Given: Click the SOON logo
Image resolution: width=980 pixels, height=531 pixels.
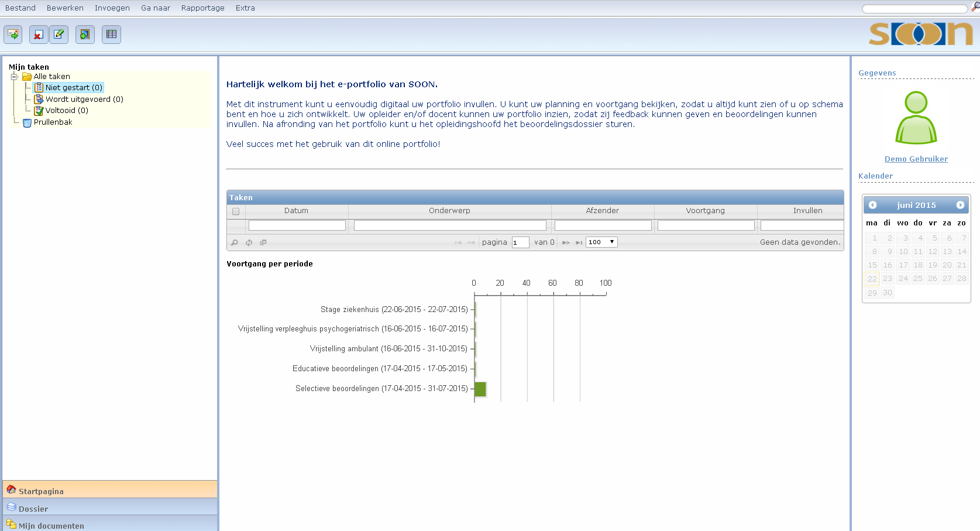Looking at the screenshot, I should click(x=921, y=34).
